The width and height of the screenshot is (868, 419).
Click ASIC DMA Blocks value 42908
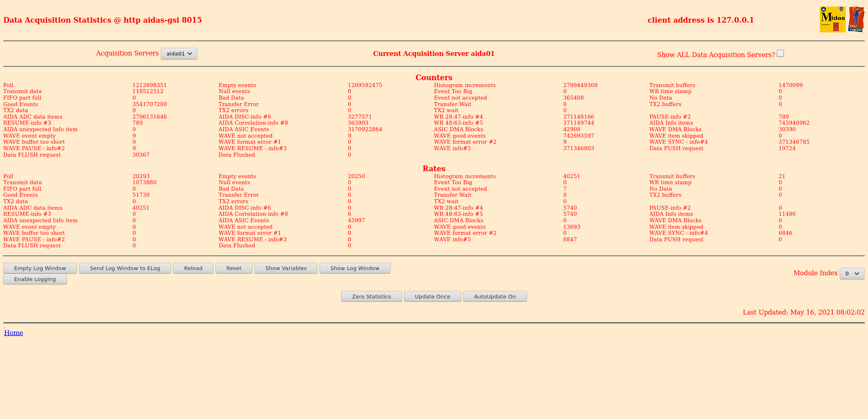[572, 130]
